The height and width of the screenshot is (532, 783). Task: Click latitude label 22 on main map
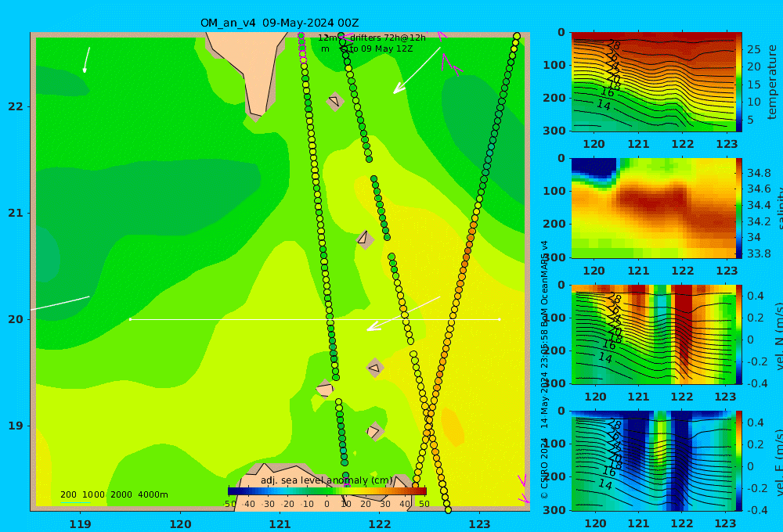16,107
